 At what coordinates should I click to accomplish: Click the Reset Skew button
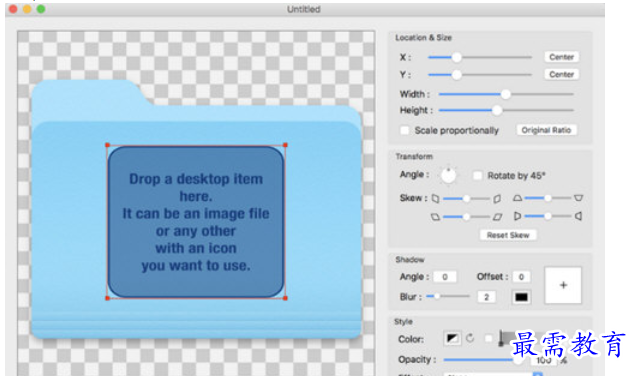tap(508, 235)
